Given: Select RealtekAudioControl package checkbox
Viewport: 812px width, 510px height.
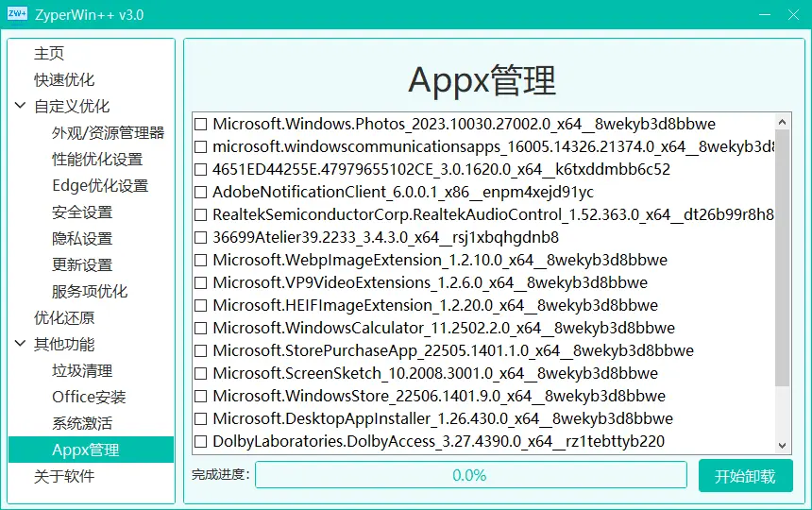Looking at the screenshot, I should 200,215.
